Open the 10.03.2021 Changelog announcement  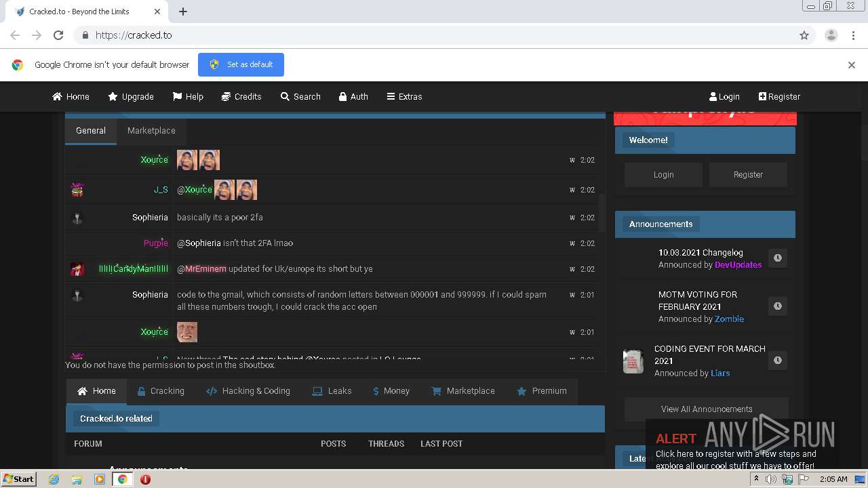click(x=701, y=252)
